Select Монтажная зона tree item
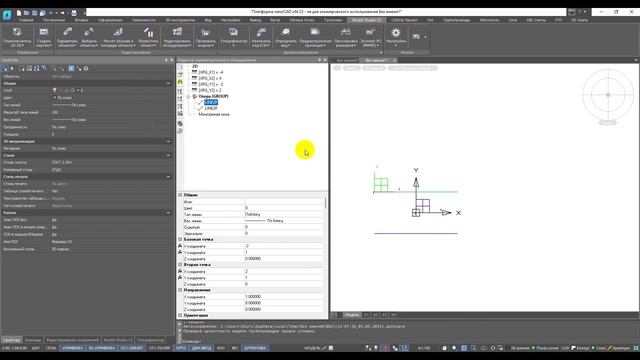The height and width of the screenshot is (360, 640). click(x=214, y=114)
